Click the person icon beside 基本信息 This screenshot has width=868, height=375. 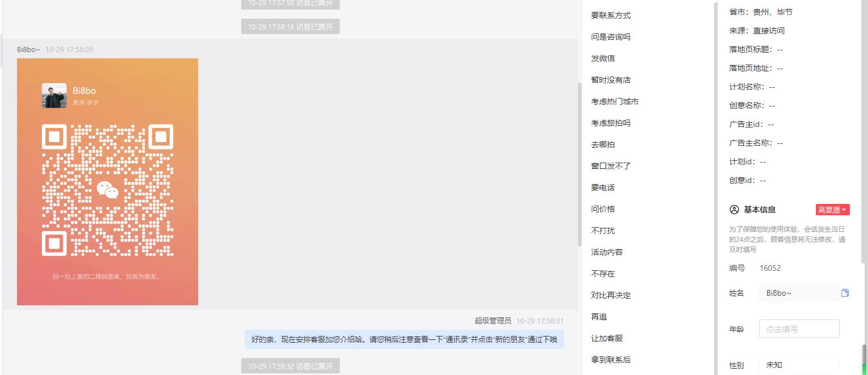pyautogui.click(x=734, y=210)
